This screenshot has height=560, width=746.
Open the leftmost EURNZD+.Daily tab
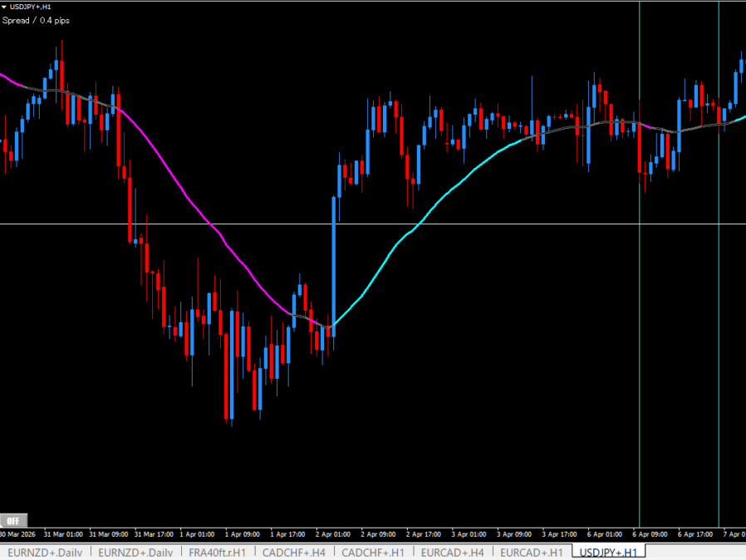point(45,552)
